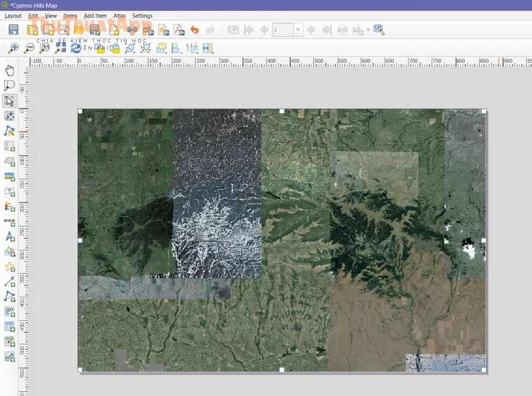532x396 pixels.
Task: Click the Zoom In button in navigation toolbar
Action: [13, 48]
